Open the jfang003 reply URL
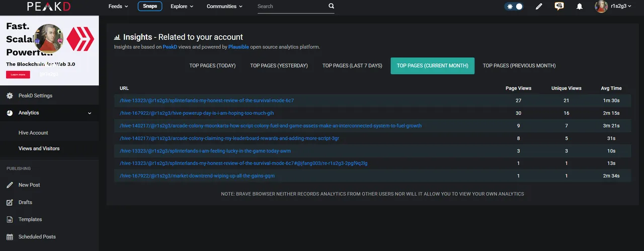 (x=244, y=163)
